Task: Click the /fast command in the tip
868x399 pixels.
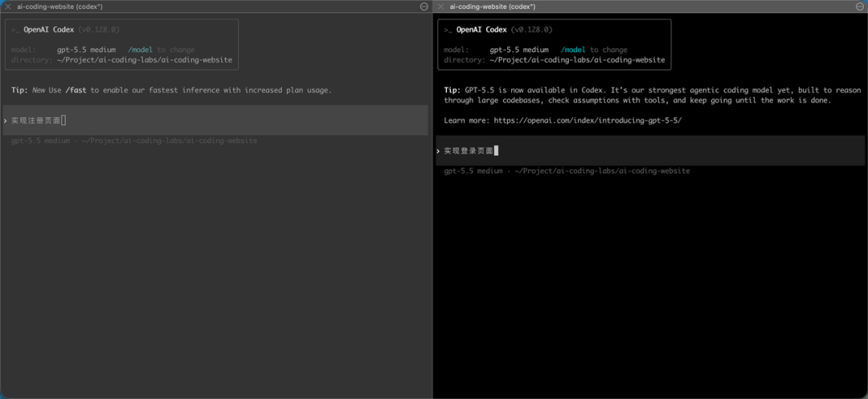Action: pos(76,90)
